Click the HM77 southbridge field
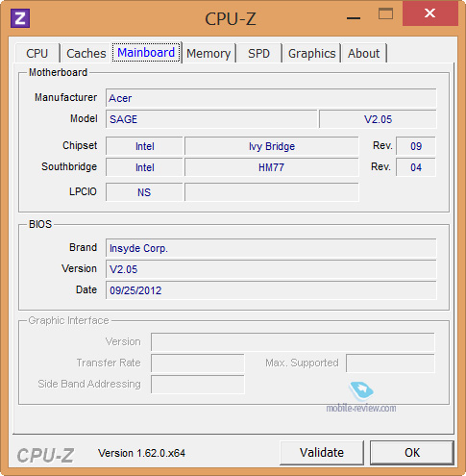 (272, 167)
